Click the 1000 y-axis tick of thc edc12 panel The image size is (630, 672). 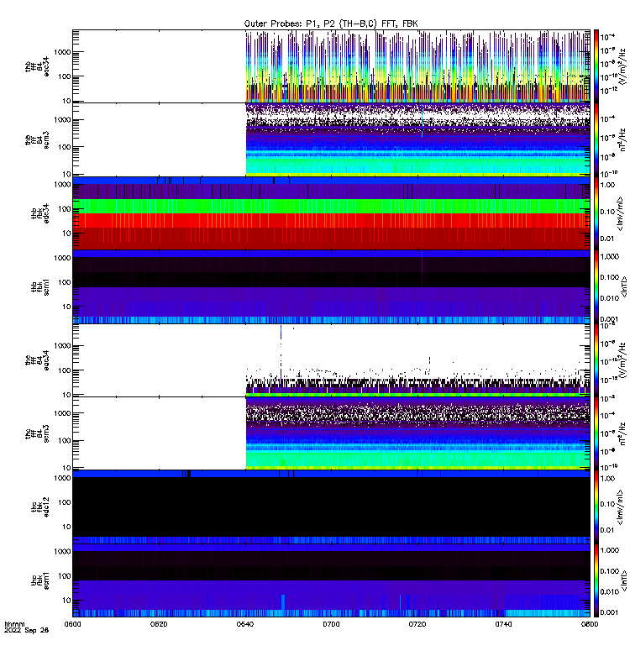point(62,478)
